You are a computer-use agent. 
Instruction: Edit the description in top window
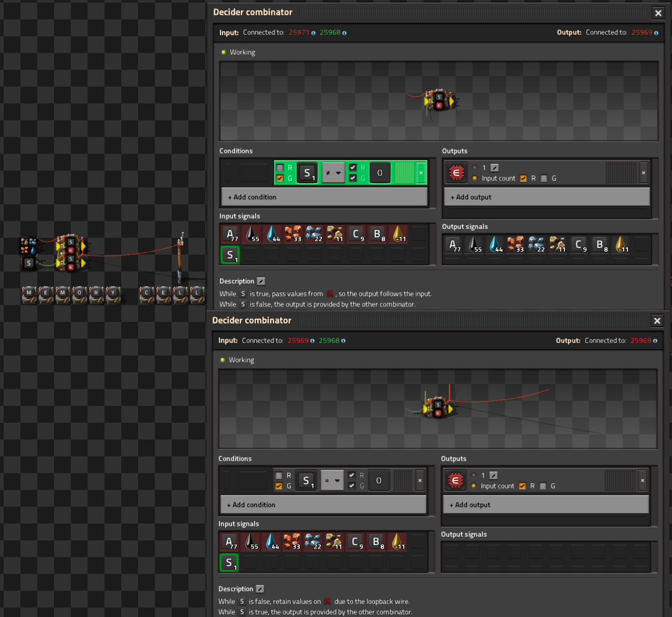click(261, 281)
